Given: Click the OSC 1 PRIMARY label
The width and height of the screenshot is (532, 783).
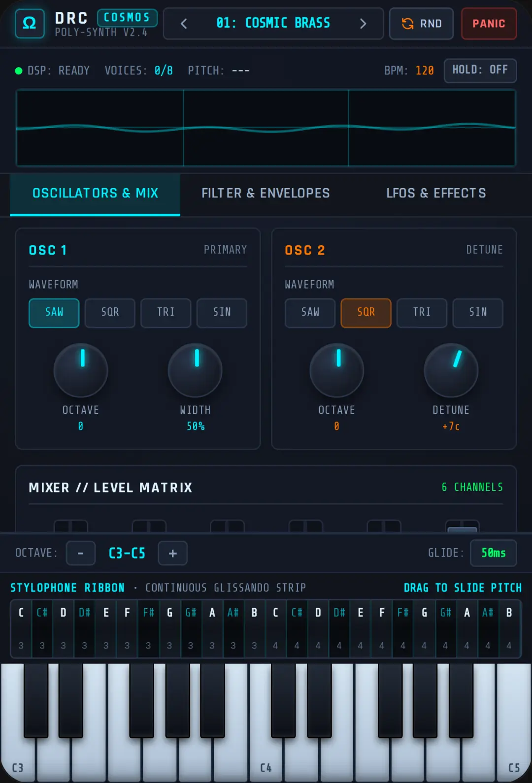Looking at the screenshot, I should (x=225, y=250).
